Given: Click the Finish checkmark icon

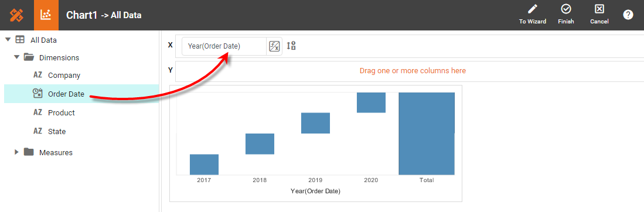Looking at the screenshot, I should click(x=566, y=9).
